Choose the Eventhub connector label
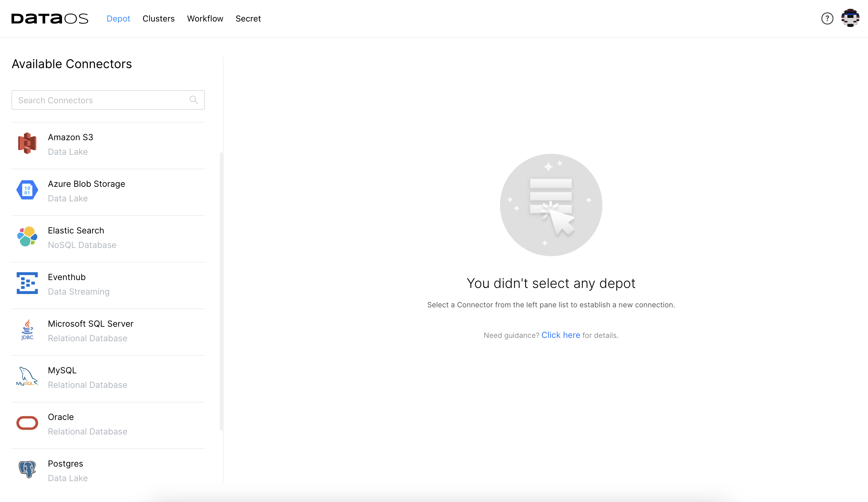 pyautogui.click(x=67, y=277)
